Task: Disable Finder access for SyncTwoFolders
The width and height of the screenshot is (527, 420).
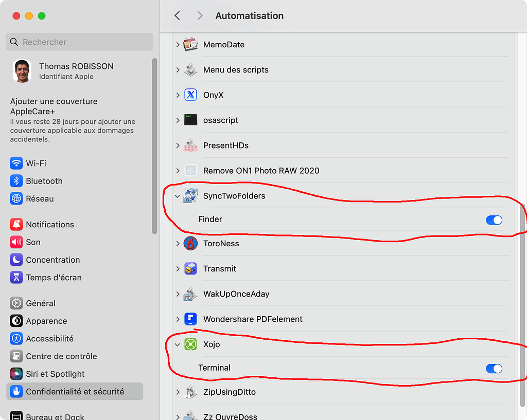Action: (494, 220)
